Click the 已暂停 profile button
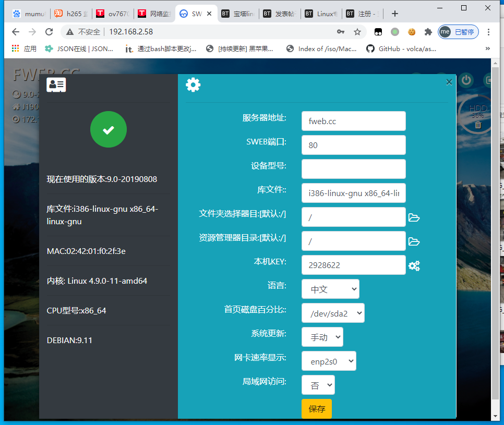Screen dimensions: 504x425 (459, 32)
